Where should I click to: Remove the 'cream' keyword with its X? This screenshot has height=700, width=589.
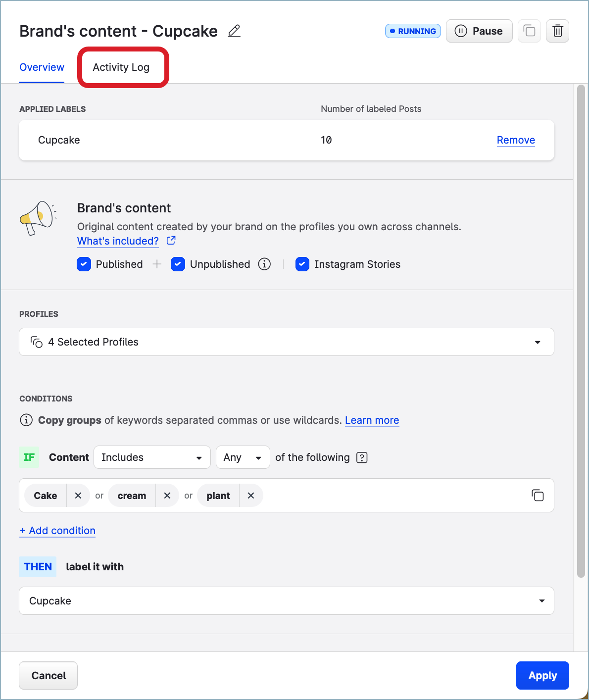167,495
